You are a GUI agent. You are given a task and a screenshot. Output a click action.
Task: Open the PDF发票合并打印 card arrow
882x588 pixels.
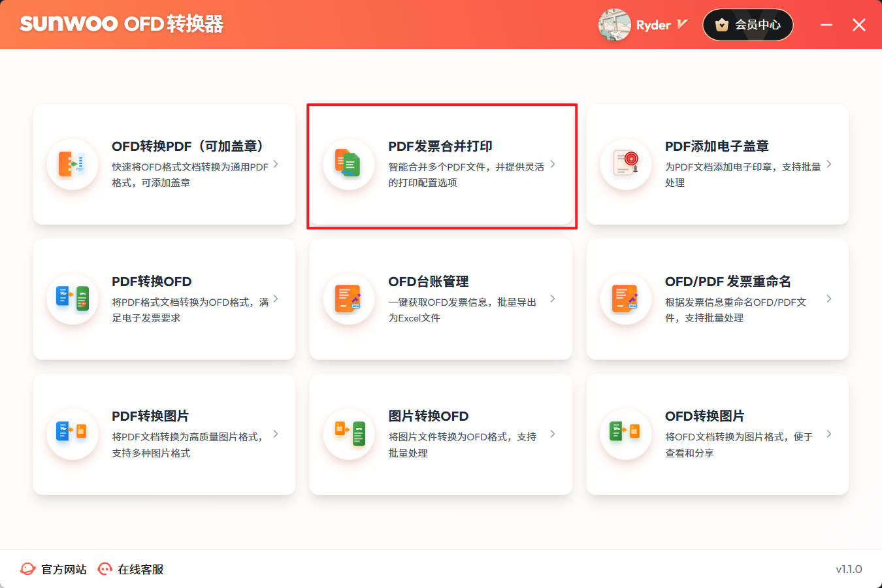(553, 164)
